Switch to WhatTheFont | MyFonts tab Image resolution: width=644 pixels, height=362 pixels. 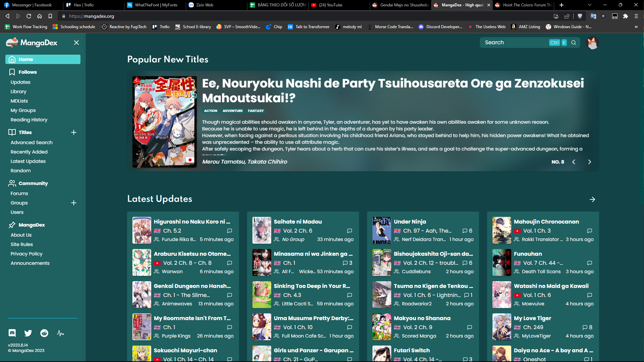pos(156,5)
